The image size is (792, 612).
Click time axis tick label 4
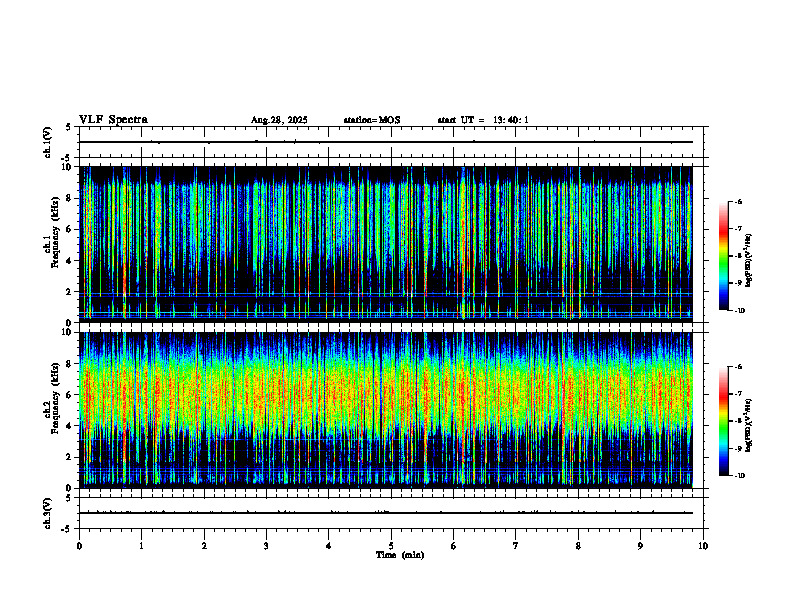point(328,546)
